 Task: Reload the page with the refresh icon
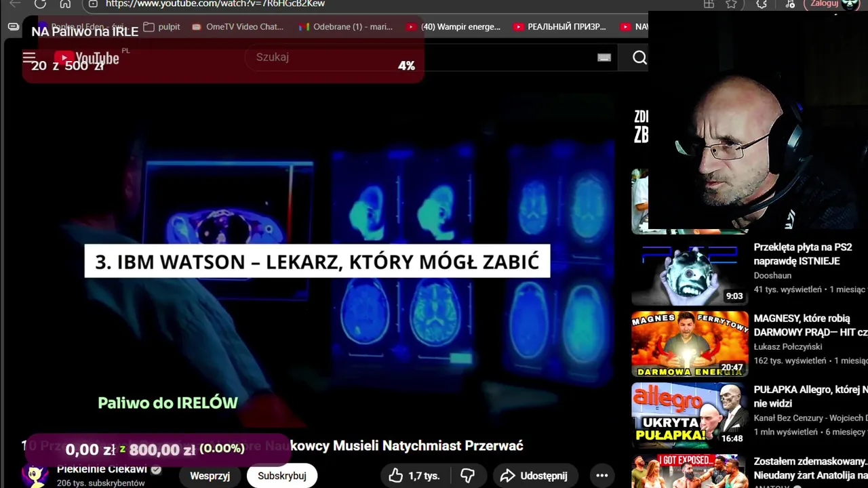[x=40, y=3]
